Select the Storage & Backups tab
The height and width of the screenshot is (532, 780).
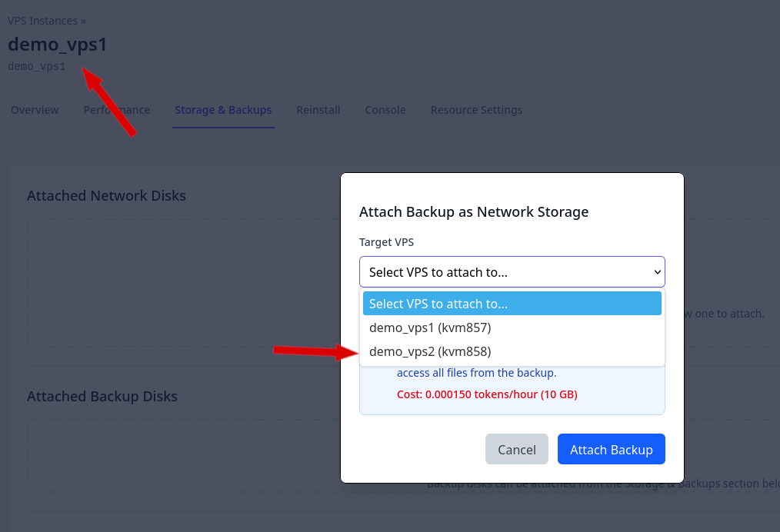click(x=223, y=110)
